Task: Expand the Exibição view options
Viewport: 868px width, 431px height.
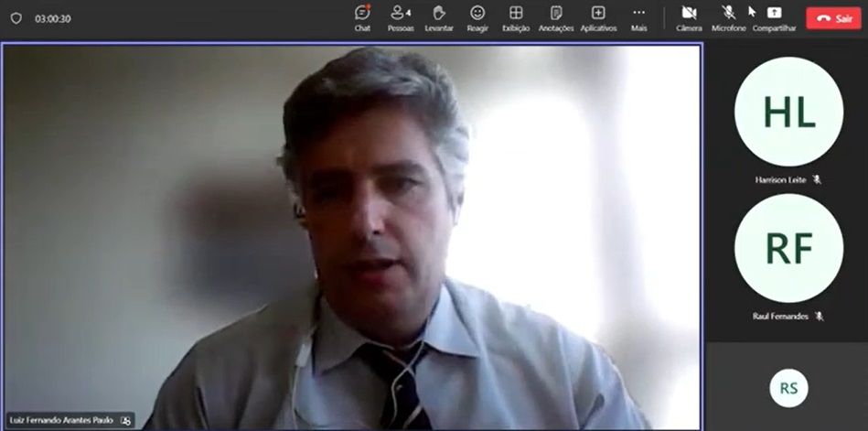Action: tap(516, 16)
